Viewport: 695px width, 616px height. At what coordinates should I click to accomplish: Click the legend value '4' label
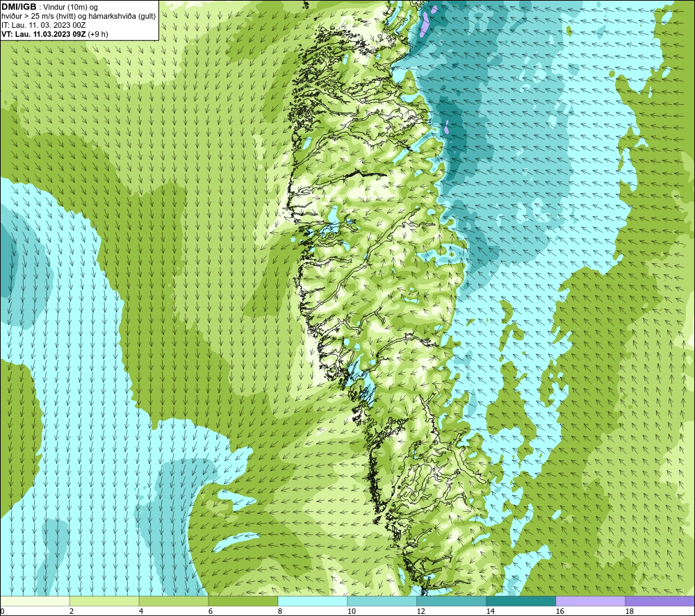141,612
